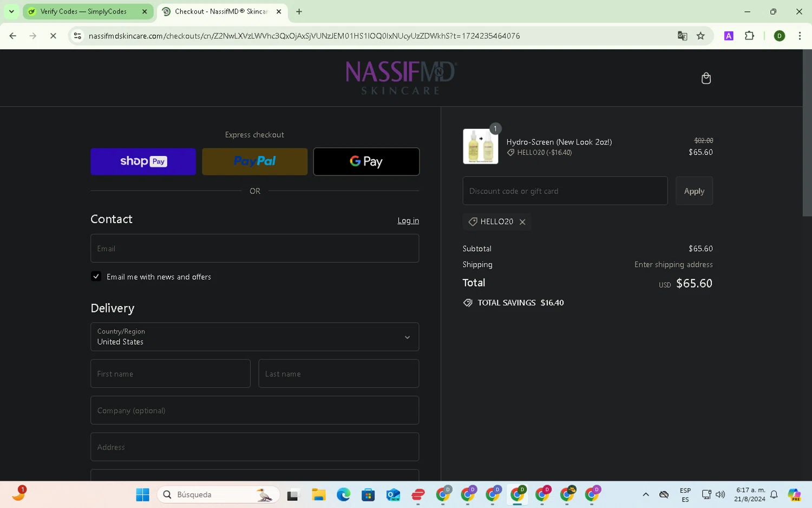Pay with Shop Pay express checkout
This screenshot has height=508, width=812.
point(143,161)
